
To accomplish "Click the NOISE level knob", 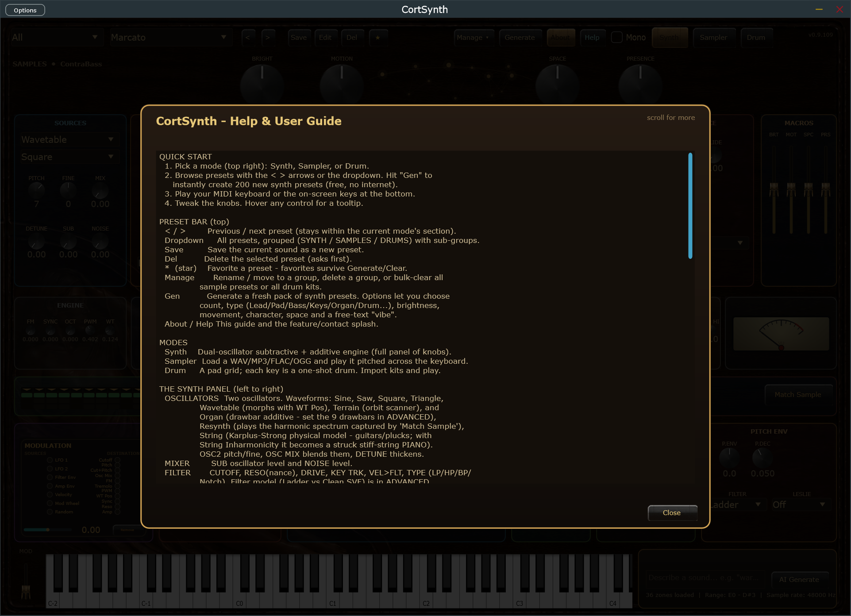I will coord(100,241).
